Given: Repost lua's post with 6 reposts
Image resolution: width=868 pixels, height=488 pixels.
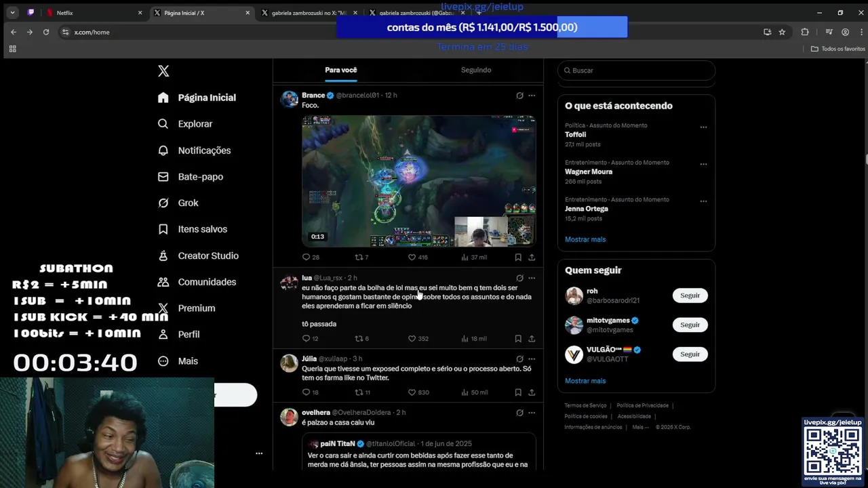Looking at the screenshot, I should pyautogui.click(x=361, y=339).
